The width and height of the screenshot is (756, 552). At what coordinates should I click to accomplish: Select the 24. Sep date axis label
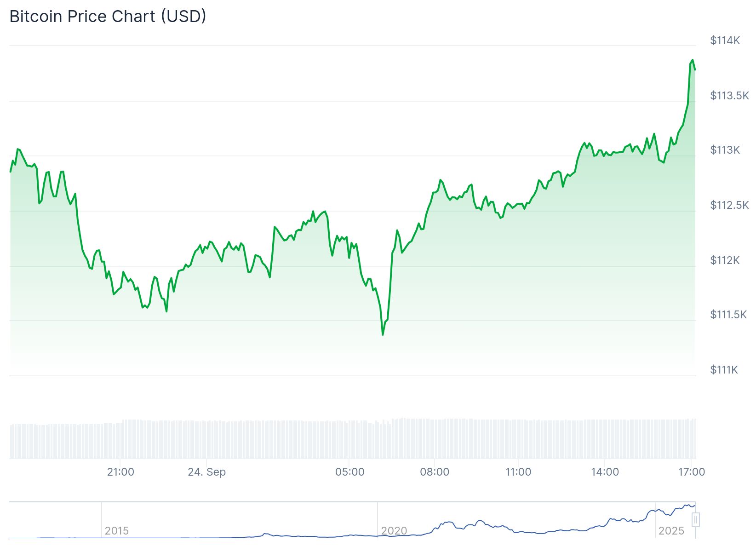[207, 472]
